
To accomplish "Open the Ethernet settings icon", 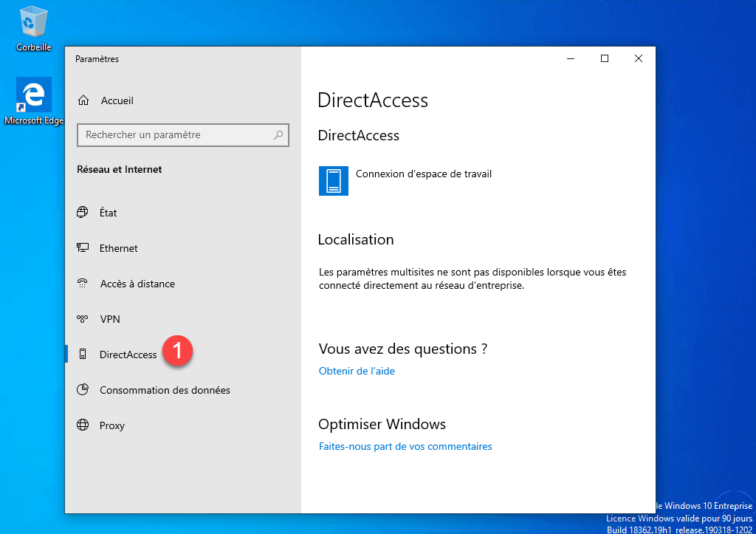I will click(83, 248).
